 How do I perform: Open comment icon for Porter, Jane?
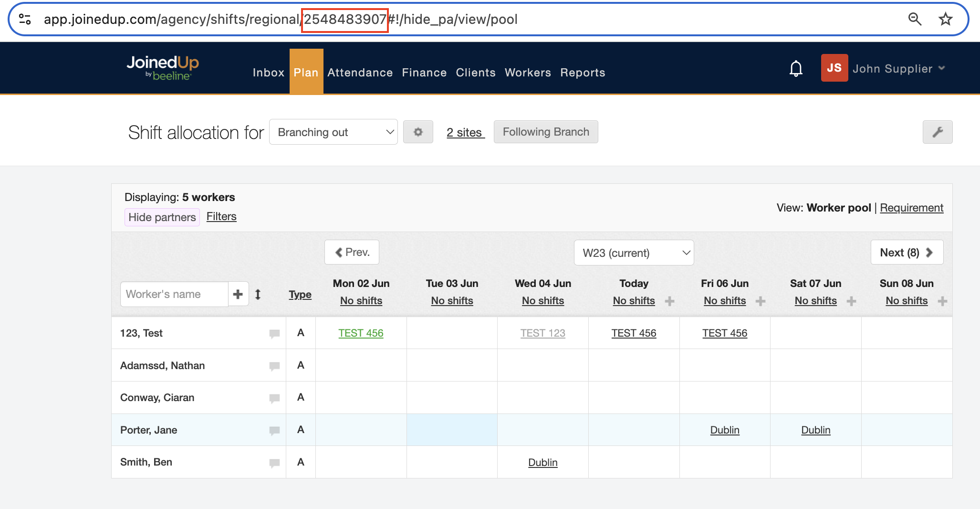click(x=274, y=430)
